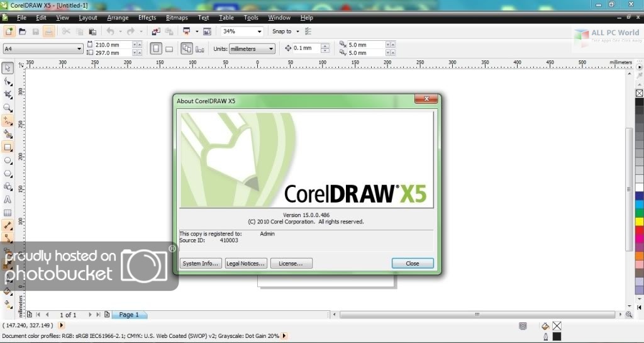Select the Fill tool bucket
This screenshot has width=644, height=343.
pos(8,291)
